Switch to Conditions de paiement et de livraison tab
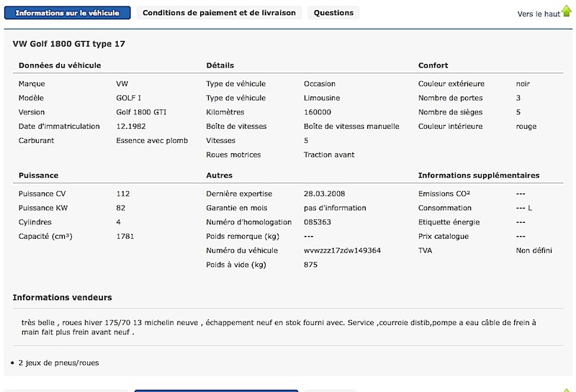 tap(219, 13)
